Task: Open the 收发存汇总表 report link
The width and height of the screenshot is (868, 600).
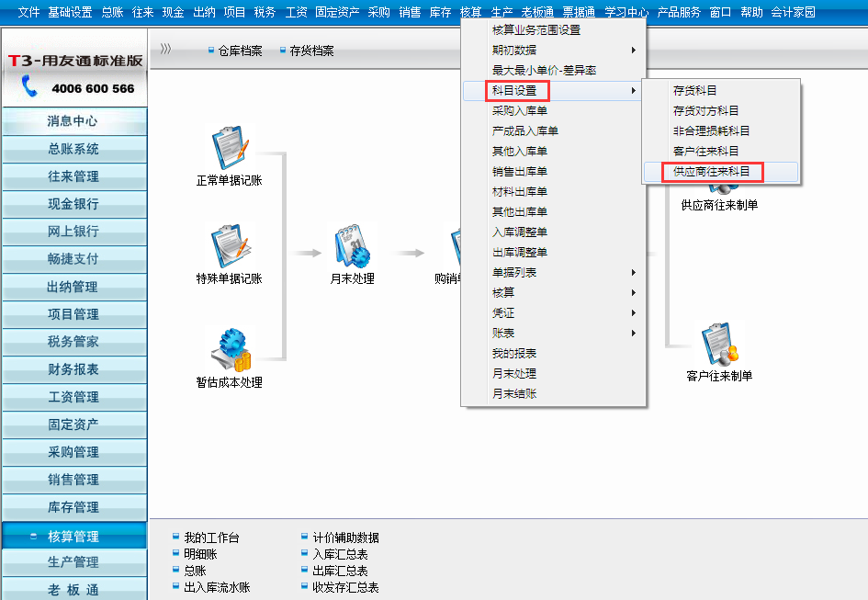Action: click(x=345, y=587)
